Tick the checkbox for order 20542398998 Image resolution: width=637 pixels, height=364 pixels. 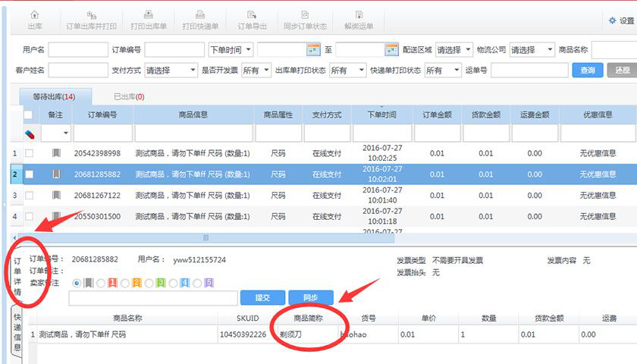point(30,153)
